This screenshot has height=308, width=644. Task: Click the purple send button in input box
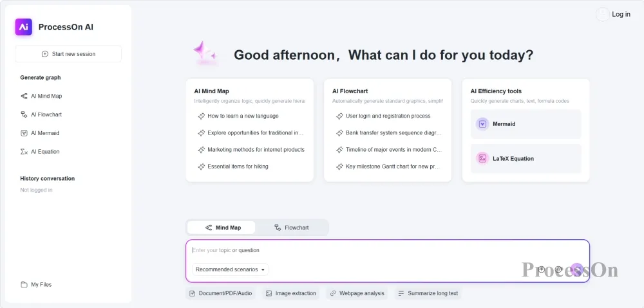pos(576,269)
